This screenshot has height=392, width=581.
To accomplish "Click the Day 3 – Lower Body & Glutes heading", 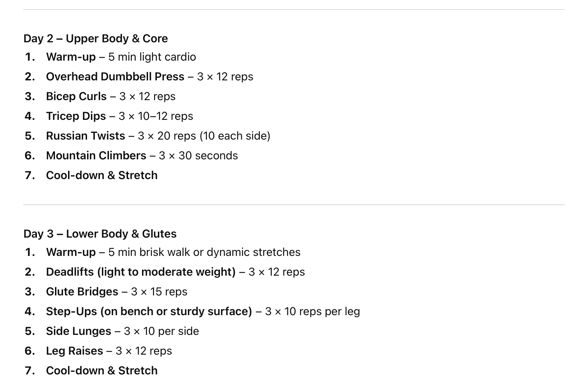I will [x=100, y=234].
